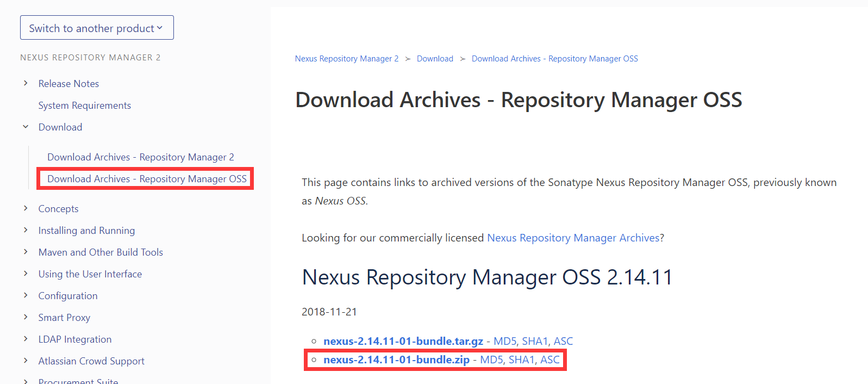Expand the Release Notes section chevron
The width and height of the screenshot is (868, 384).
click(26, 83)
